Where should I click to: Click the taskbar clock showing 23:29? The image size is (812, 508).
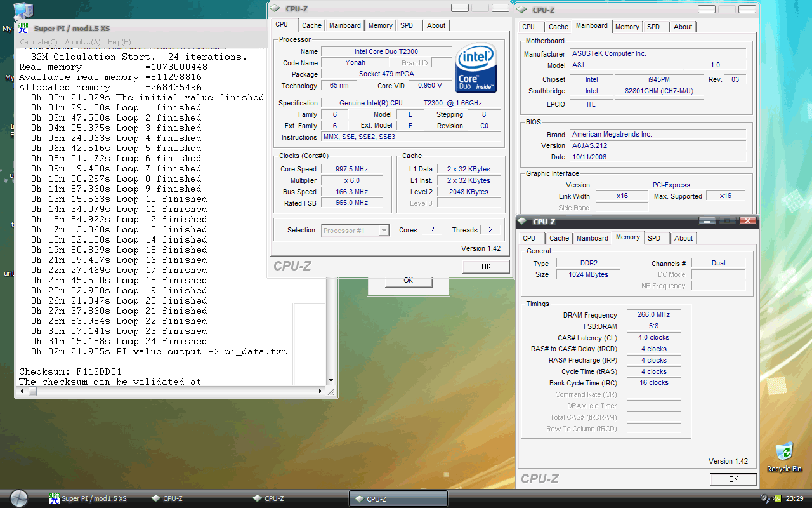pyautogui.click(x=795, y=499)
